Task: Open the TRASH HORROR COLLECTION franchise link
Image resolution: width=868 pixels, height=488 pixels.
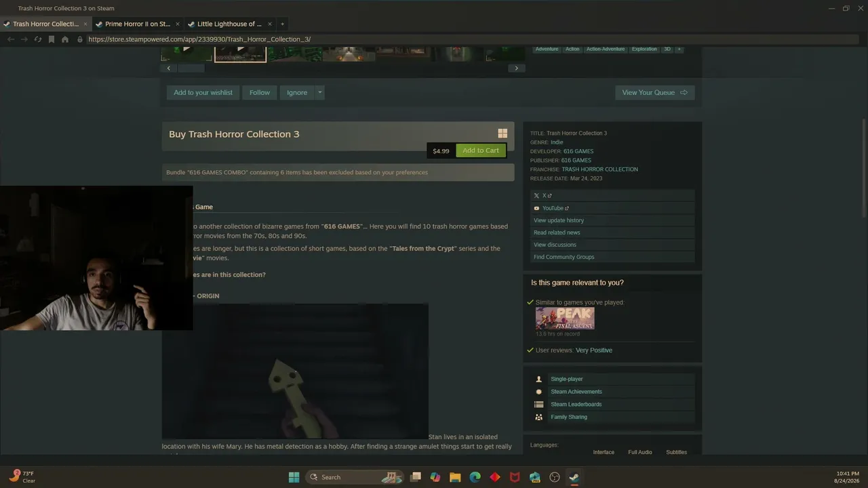Action: click(600, 169)
